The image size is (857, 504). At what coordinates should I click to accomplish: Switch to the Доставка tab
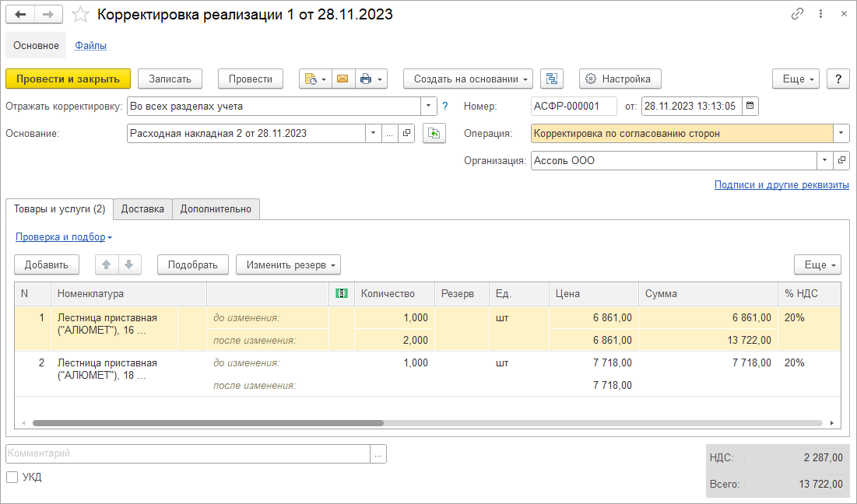tap(142, 208)
